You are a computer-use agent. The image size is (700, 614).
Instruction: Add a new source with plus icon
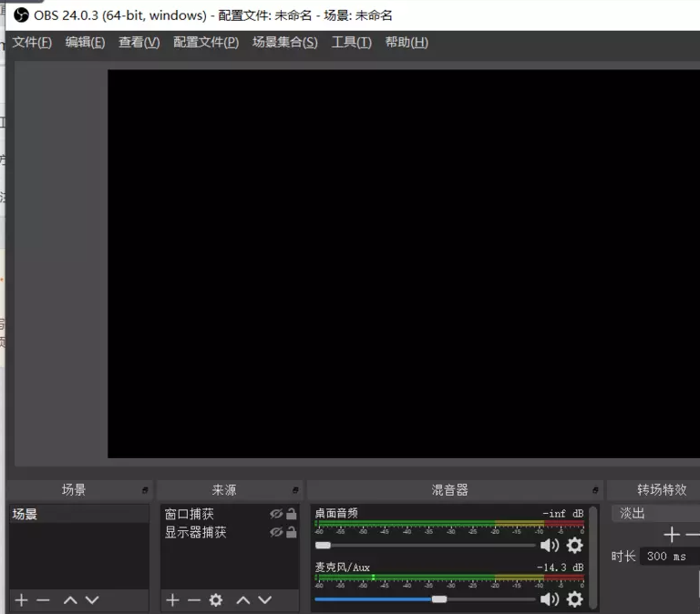(x=172, y=600)
